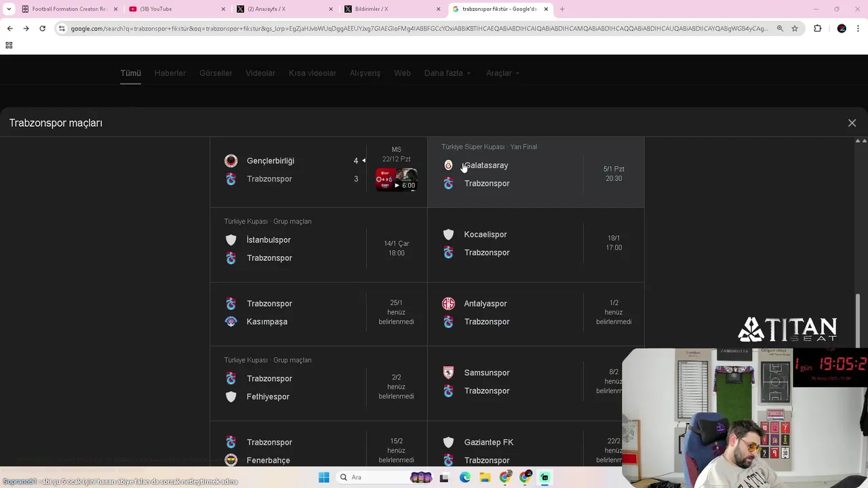Close the trabzonspor fikstür Google tab
Screen dimensions: 868x488
546,9
